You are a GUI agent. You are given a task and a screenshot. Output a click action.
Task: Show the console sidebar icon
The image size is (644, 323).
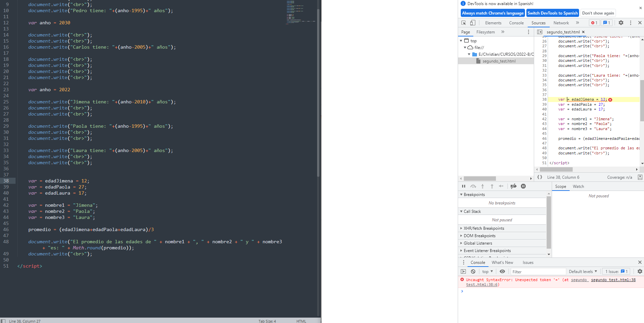pos(463,271)
